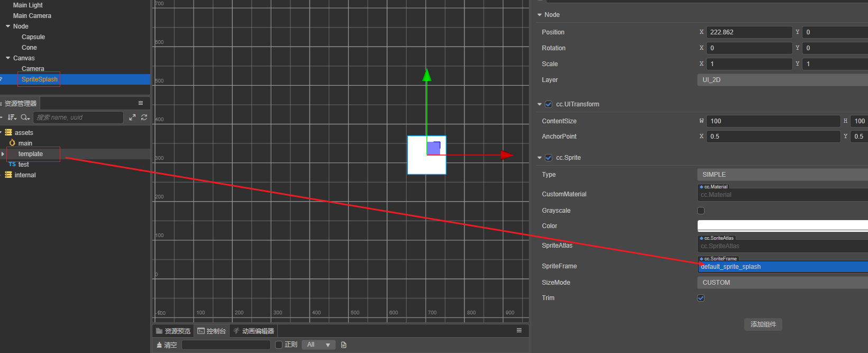Click the ContentSize W field

point(773,121)
